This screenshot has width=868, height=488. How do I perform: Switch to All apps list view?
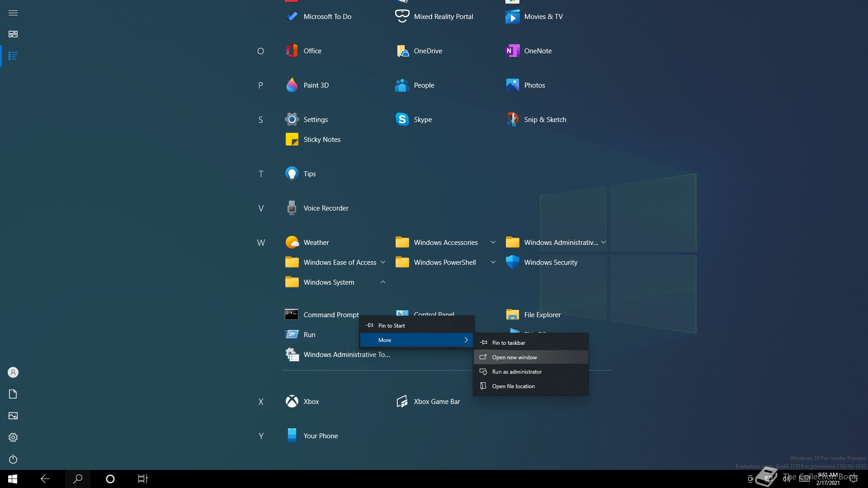coord(13,56)
